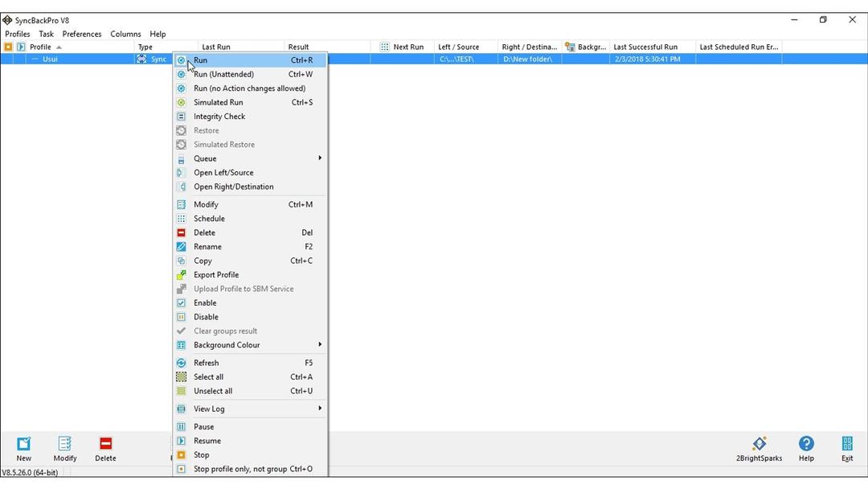Image resolution: width=868 pixels, height=489 pixels.
Task: Click the Schedule icon in the context menu
Action: coord(180,218)
